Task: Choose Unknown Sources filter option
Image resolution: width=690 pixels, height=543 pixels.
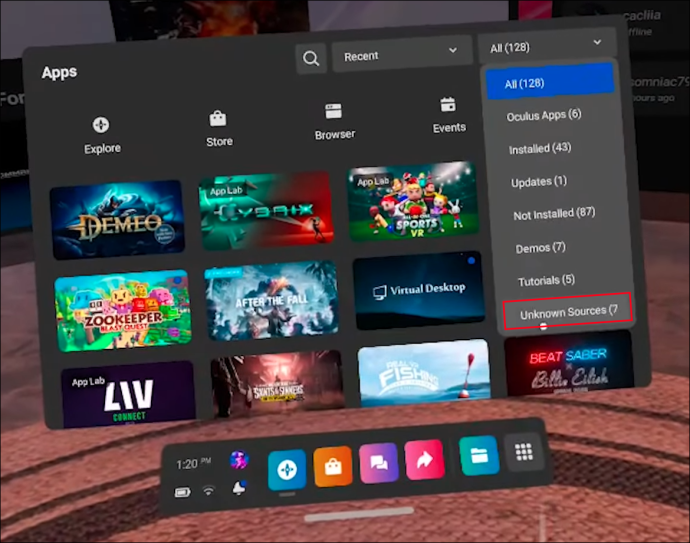Action: pyautogui.click(x=568, y=312)
